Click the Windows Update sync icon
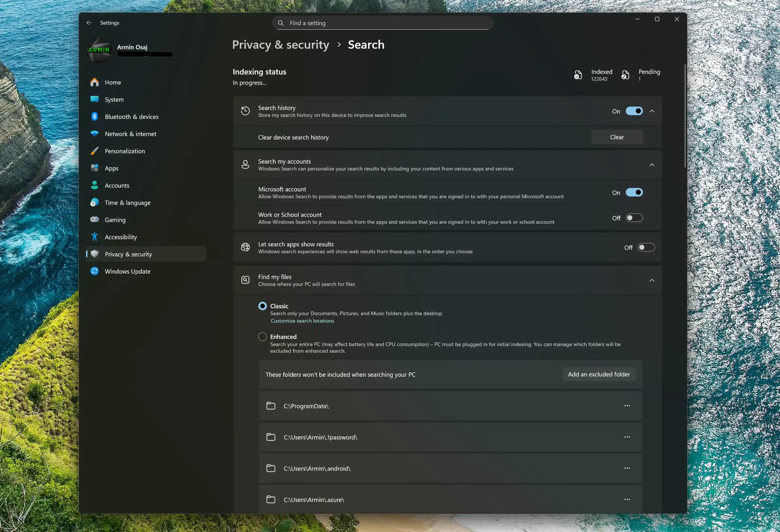 tap(95, 271)
